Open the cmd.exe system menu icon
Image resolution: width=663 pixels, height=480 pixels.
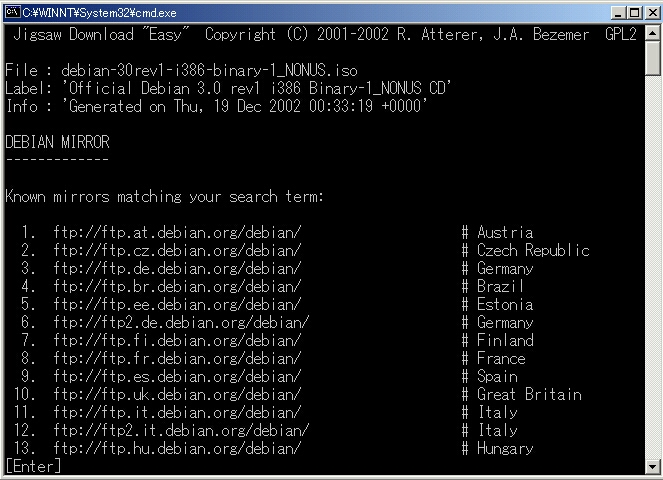[13, 12]
